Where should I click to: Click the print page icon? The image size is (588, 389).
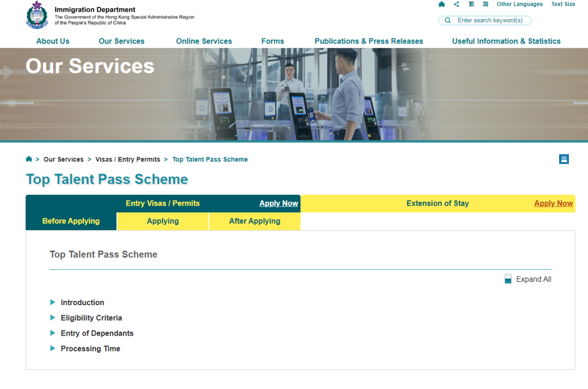point(564,159)
